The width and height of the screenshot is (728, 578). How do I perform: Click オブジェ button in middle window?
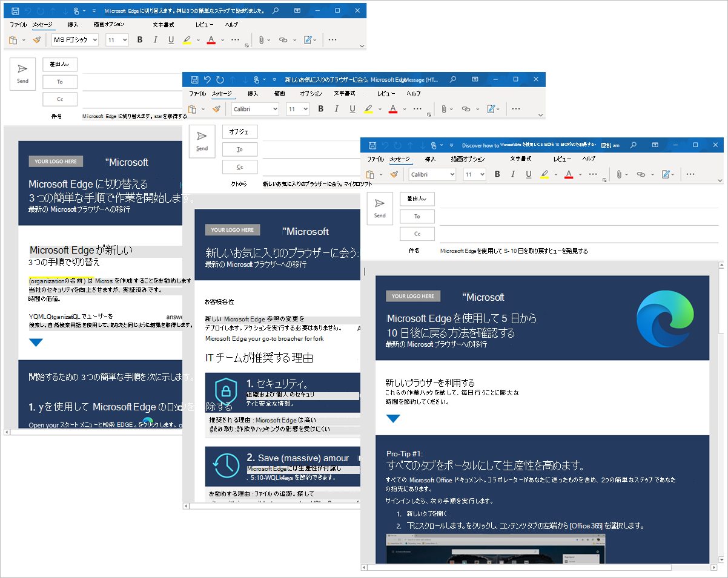coord(240,132)
